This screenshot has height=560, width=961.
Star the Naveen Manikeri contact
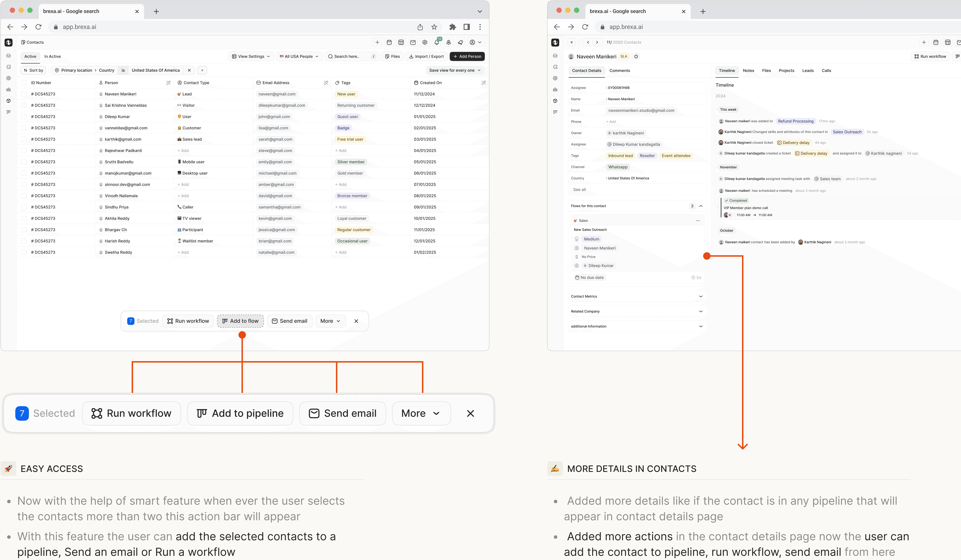tap(636, 56)
